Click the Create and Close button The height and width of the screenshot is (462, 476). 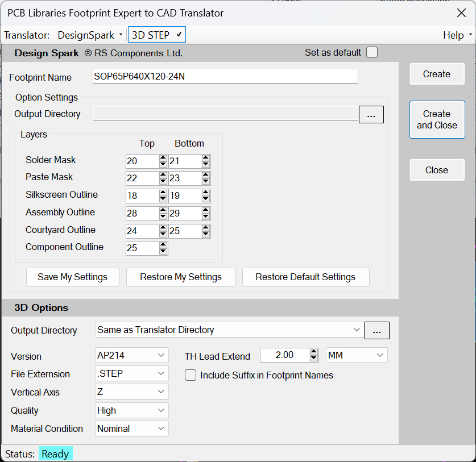point(437,119)
